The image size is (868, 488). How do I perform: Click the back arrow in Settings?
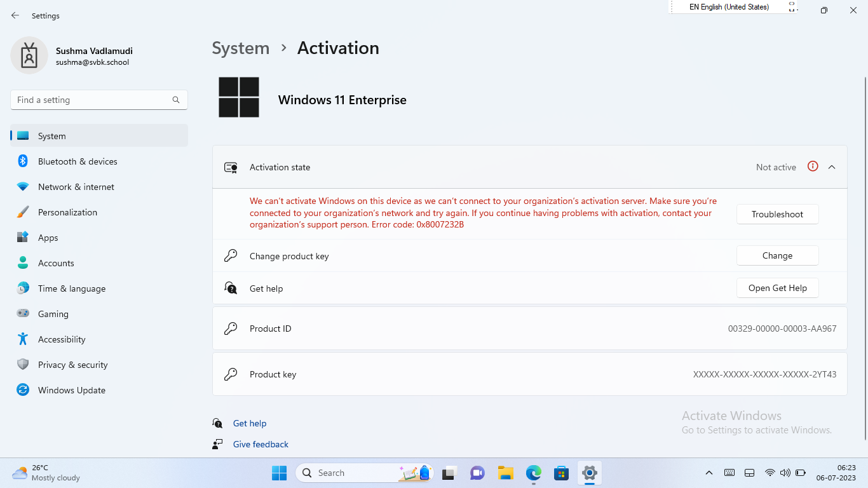[15, 15]
